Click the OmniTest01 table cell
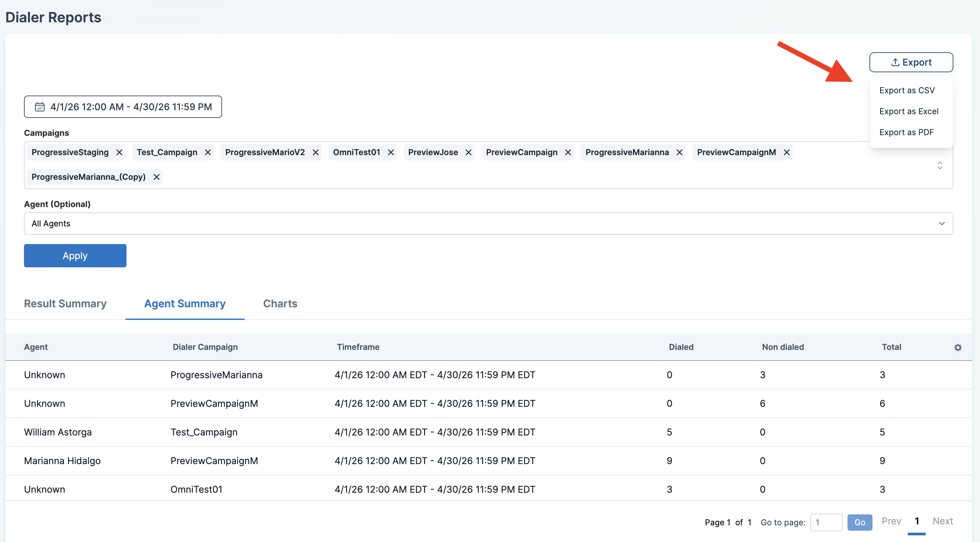 (196, 489)
